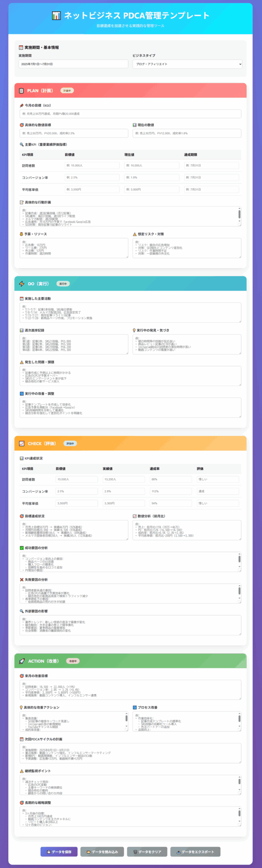Click the scrollbar in 成功要因の分析 text area

tap(239, 559)
